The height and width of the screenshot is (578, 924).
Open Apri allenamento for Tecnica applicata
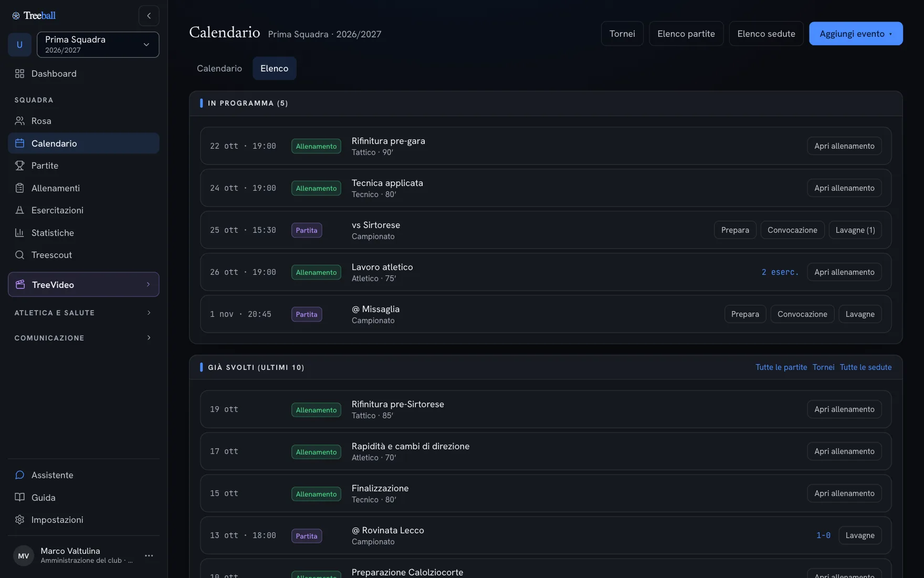tap(844, 188)
